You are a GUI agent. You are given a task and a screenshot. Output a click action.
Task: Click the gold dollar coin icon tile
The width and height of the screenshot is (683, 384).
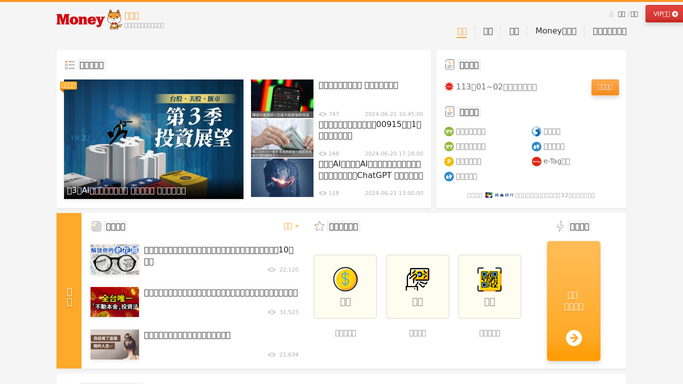[x=345, y=286]
